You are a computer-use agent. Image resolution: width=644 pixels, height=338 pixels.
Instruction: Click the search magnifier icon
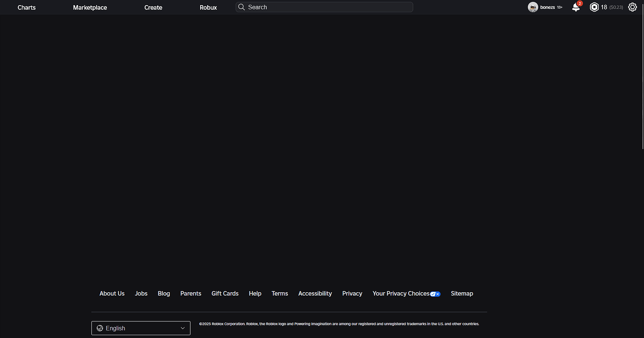click(241, 7)
